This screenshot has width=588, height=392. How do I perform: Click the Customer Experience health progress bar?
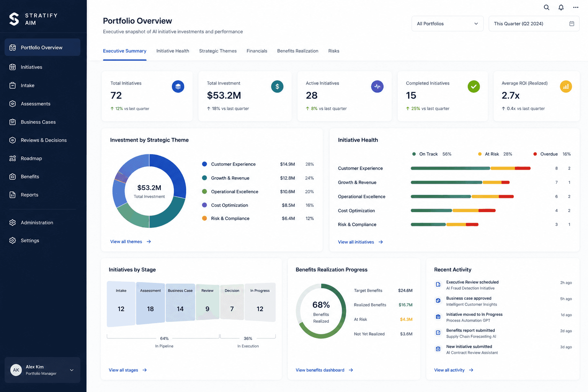pyautogui.click(x=470, y=168)
